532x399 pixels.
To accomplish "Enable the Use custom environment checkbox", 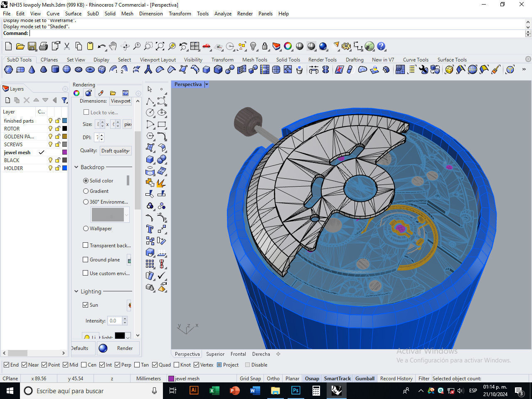I will [x=86, y=273].
